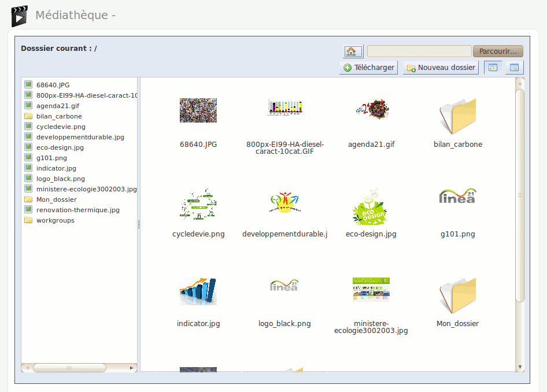Click the logo_black.png image icon in the tree
Image resolution: width=547 pixels, height=392 pixels.
(x=28, y=178)
